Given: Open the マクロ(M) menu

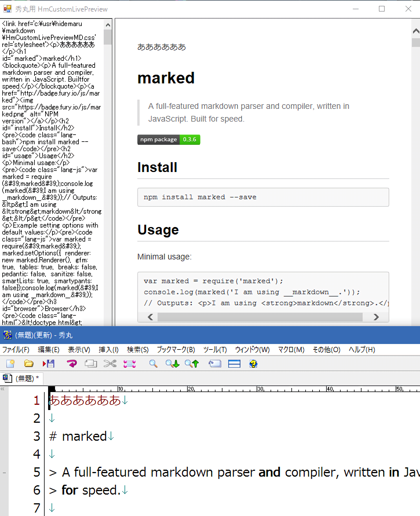Looking at the screenshot, I should click(291, 350).
